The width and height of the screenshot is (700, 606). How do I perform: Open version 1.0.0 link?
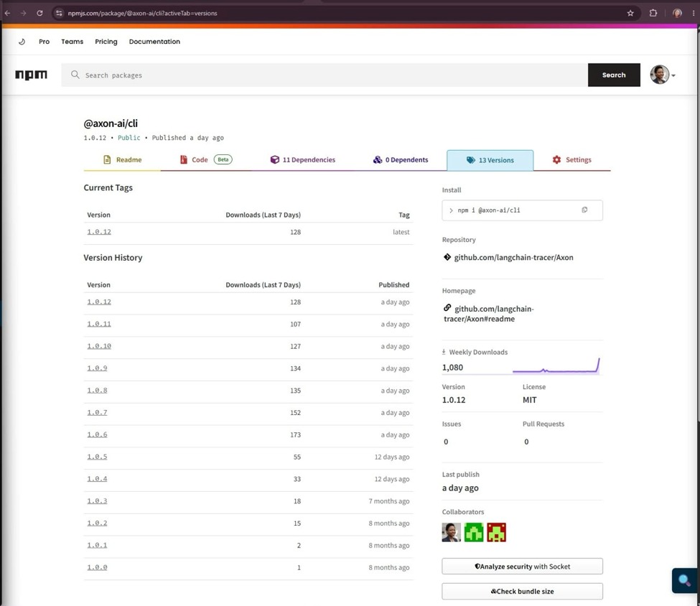[98, 567]
